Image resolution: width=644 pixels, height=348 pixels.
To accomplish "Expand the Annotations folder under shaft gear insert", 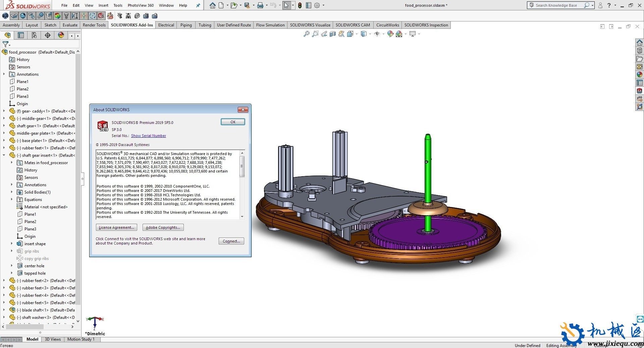I will (x=12, y=185).
